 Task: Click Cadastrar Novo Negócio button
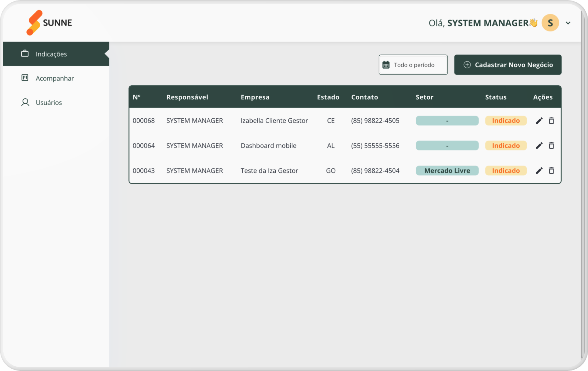click(x=508, y=65)
